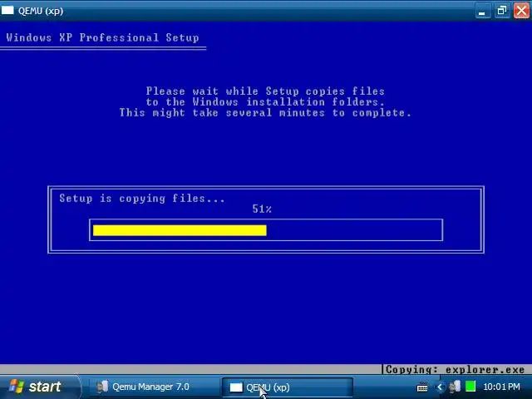The image size is (532, 399).
Task: Minimize the QEMU (xp) window
Action: (x=482, y=11)
